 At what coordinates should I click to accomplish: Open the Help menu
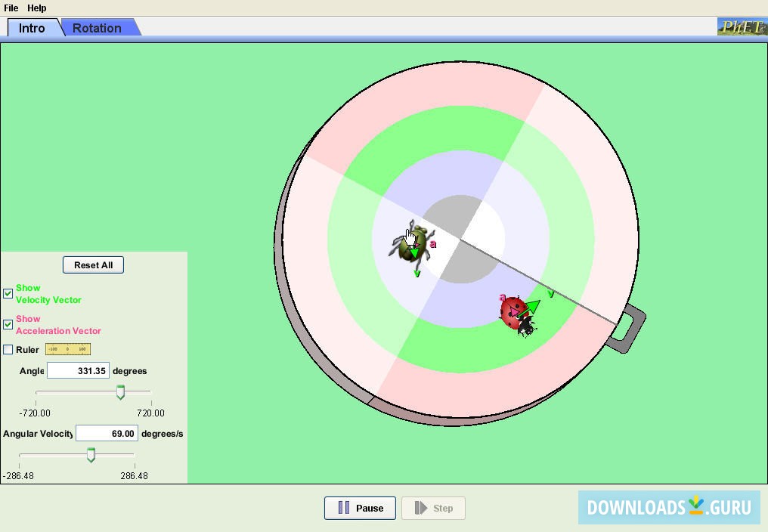pyautogui.click(x=37, y=8)
